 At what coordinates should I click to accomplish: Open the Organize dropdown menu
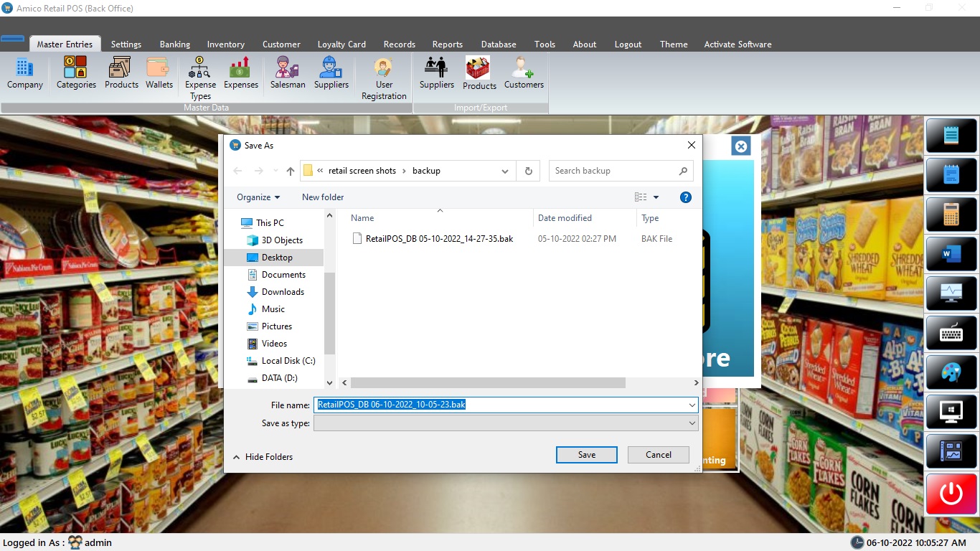click(x=258, y=197)
